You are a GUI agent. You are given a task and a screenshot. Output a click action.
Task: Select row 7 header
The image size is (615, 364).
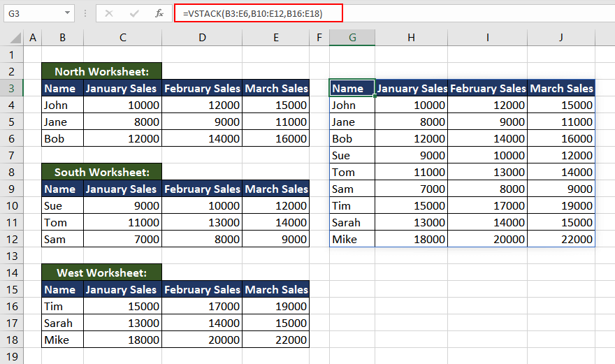click(12, 155)
